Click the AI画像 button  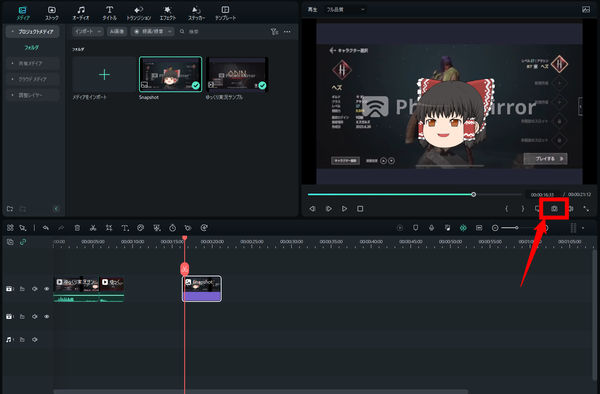tap(117, 31)
